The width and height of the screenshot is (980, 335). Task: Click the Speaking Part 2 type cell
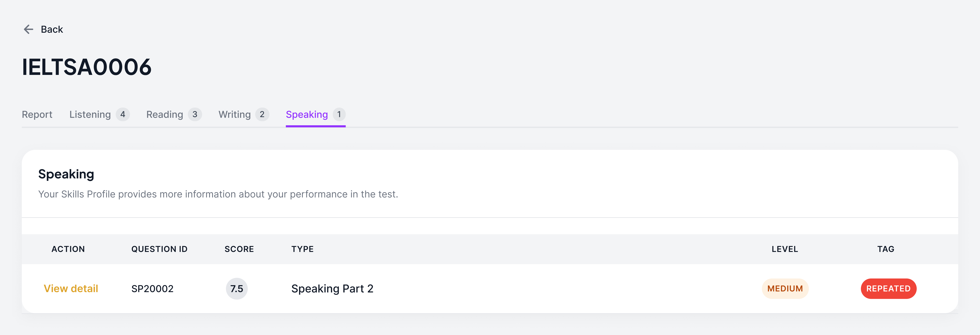(x=332, y=289)
